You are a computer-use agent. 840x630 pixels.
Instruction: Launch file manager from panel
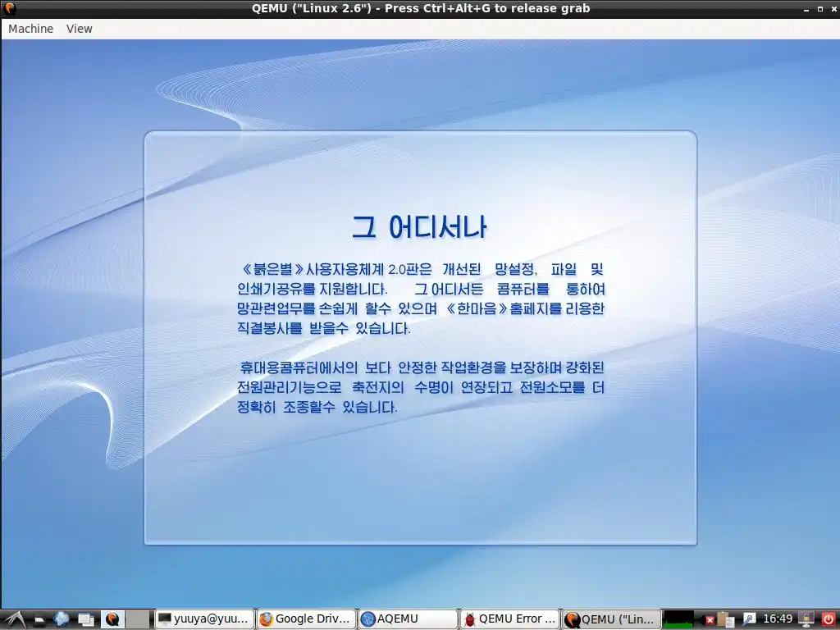(x=39, y=620)
